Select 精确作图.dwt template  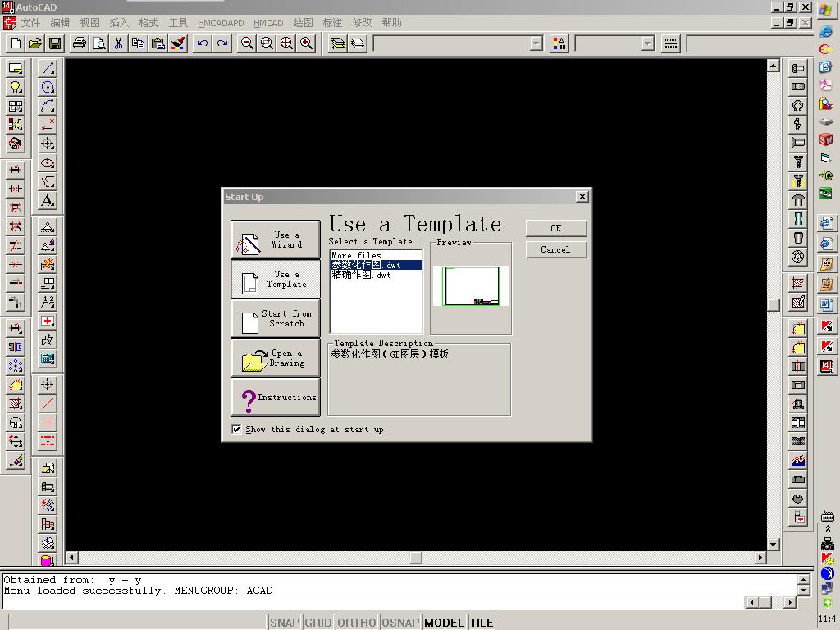(x=376, y=275)
